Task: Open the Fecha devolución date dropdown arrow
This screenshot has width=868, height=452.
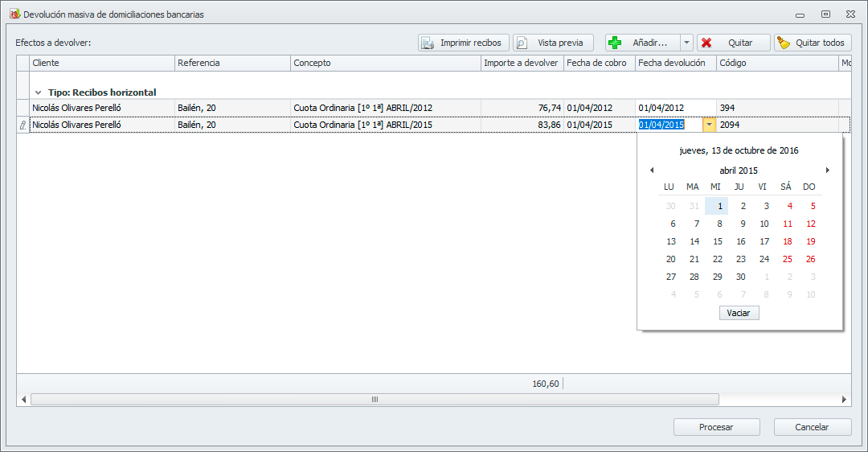Action: [709, 125]
